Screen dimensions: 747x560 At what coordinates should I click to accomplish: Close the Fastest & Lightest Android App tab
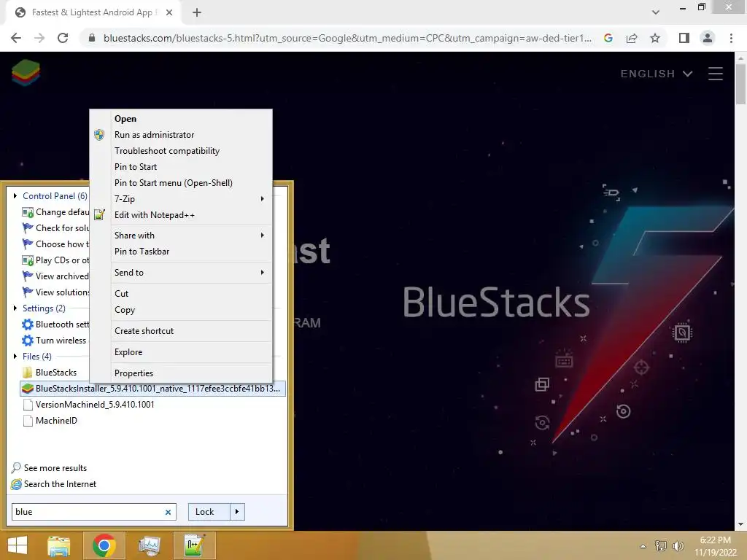pyautogui.click(x=169, y=12)
